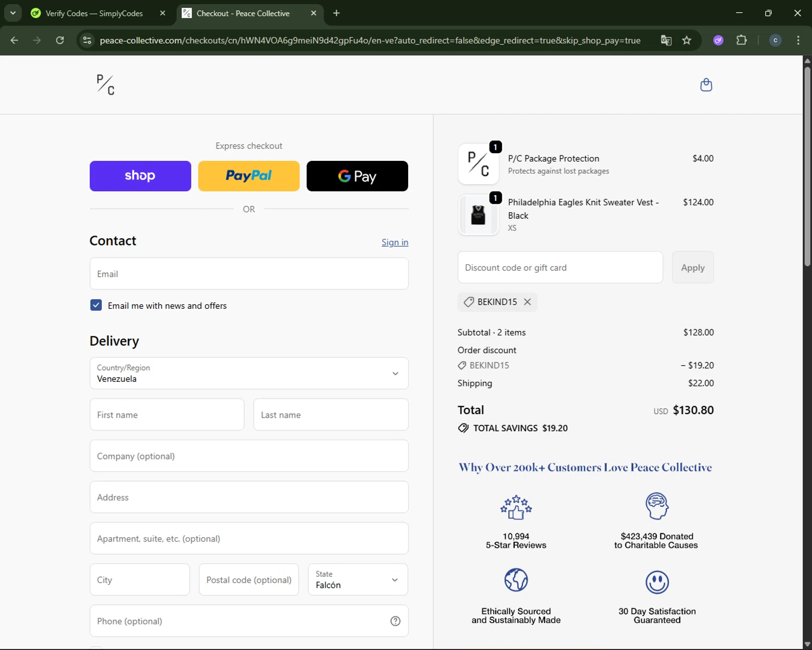Open the State dropdown showing Falcón
The height and width of the screenshot is (650, 812).
(357, 580)
